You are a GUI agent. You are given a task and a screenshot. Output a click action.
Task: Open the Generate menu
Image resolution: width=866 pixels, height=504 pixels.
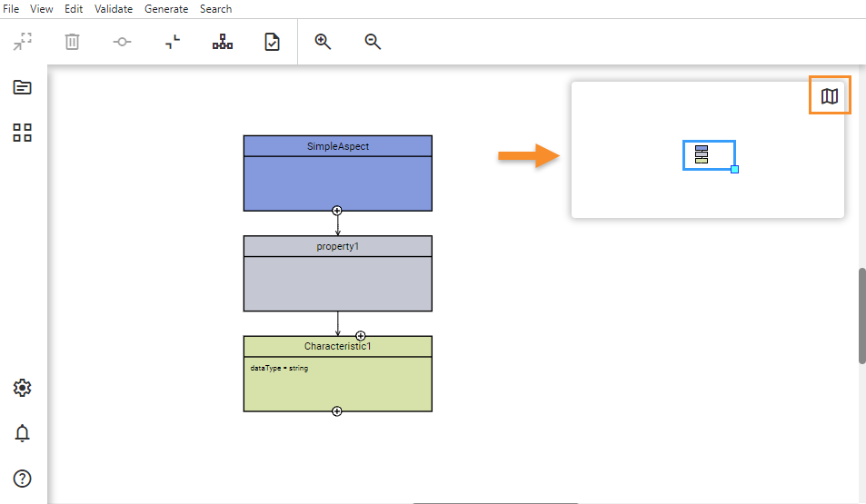tap(166, 9)
